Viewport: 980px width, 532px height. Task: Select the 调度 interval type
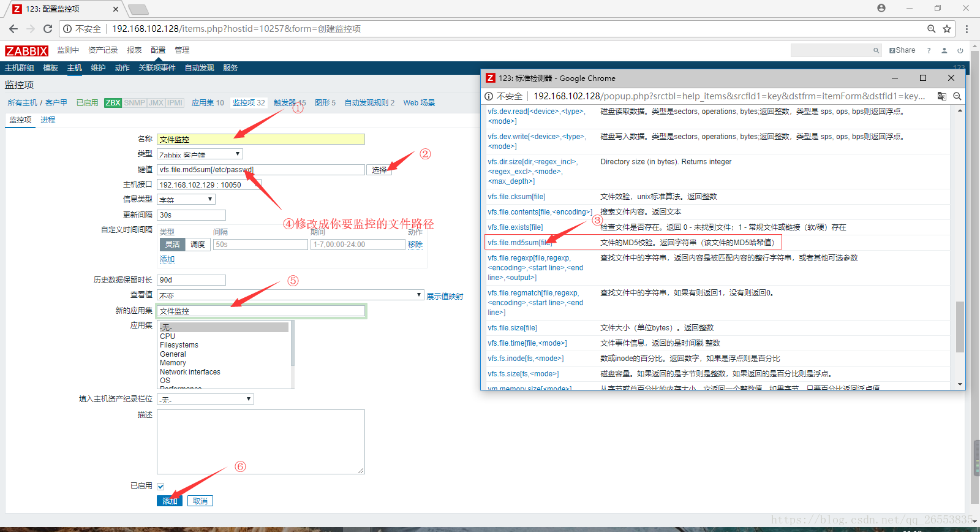click(197, 245)
